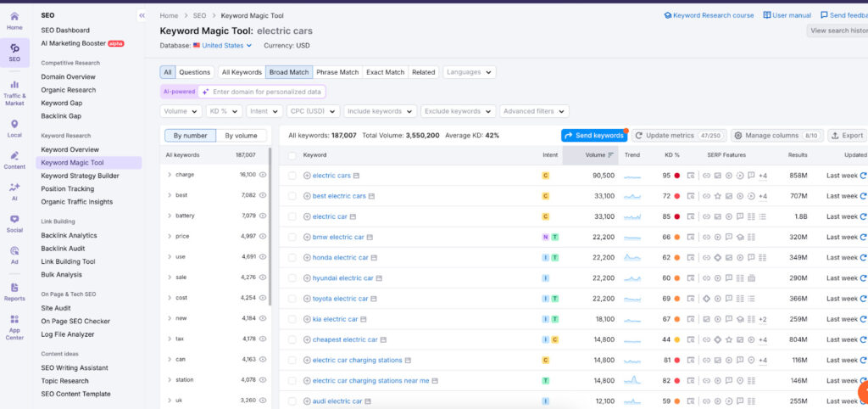The image size is (868, 409).
Task: Open the Include keywords dropdown
Action: pyautogui.click(x=381, y=111)
